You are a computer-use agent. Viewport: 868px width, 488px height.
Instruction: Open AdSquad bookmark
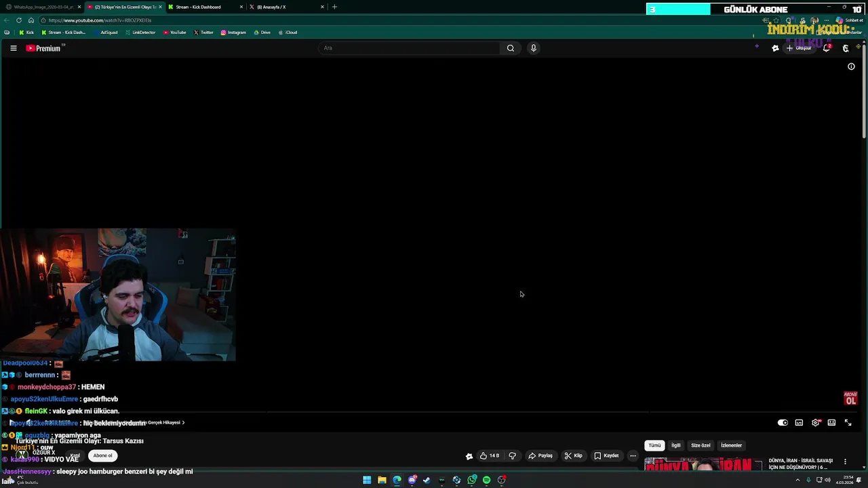pyautogui.click(x=106, y=33)
